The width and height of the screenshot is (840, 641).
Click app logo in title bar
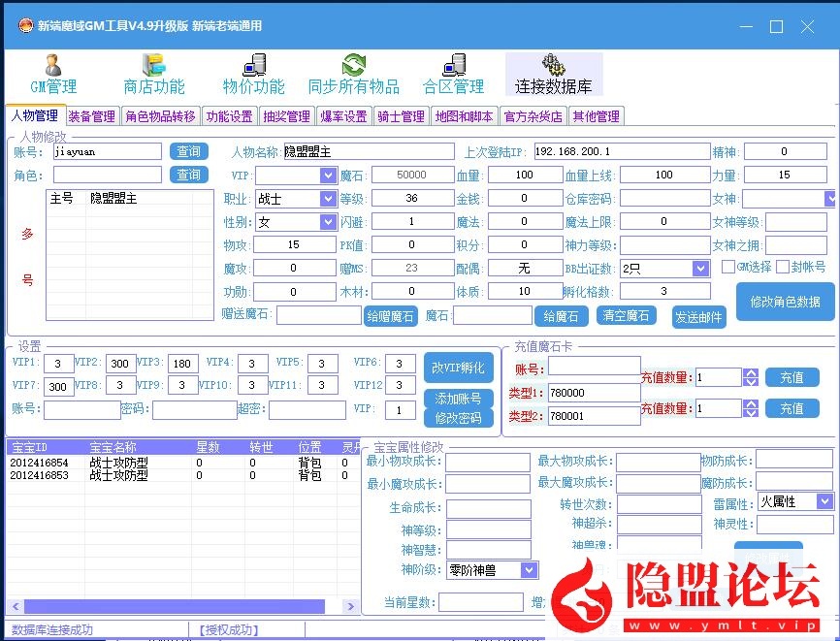pyautogui.click(x=26, y=25)
